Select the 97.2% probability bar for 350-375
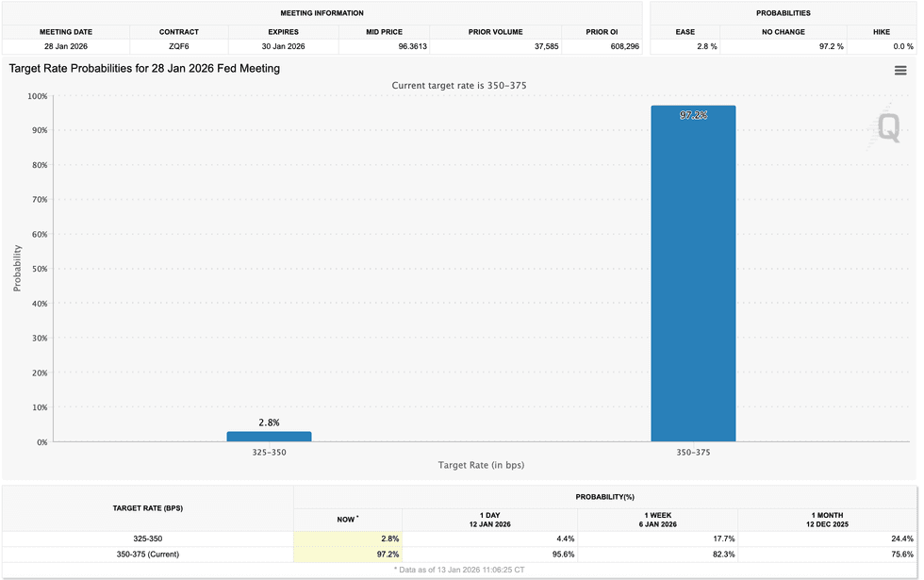The height and width of the screenshot is (580, 924). (693, 273)
